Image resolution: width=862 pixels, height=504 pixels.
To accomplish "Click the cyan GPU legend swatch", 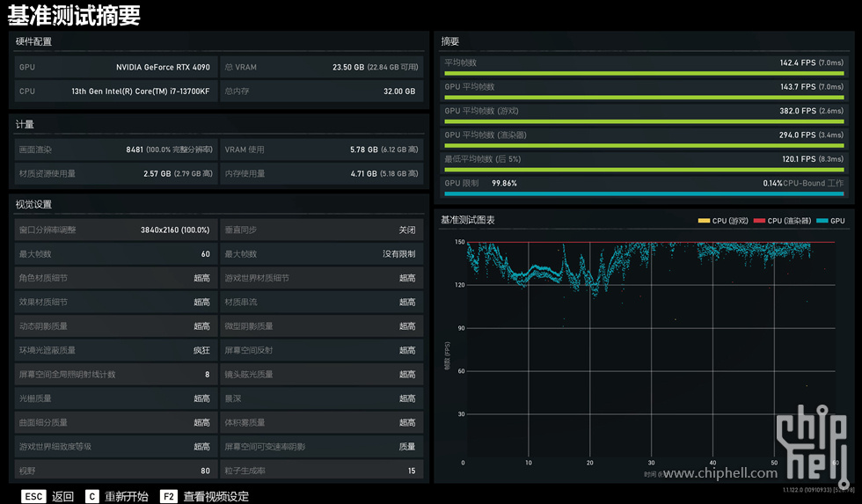I will (822, 221).
